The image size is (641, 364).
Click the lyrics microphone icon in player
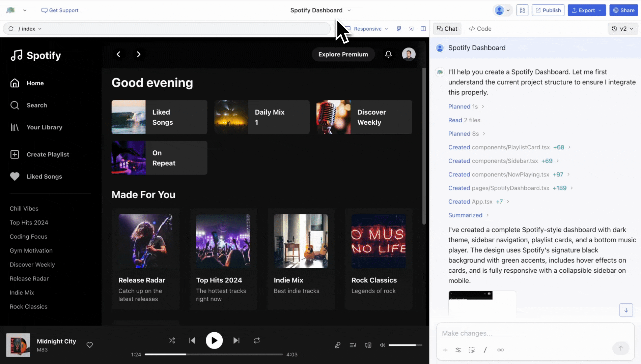(x=337, y=345)
